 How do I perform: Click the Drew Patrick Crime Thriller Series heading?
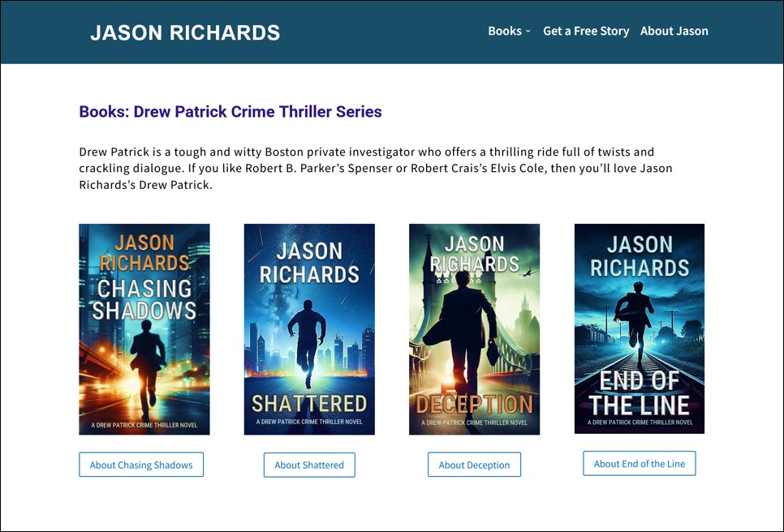point(230,111)
